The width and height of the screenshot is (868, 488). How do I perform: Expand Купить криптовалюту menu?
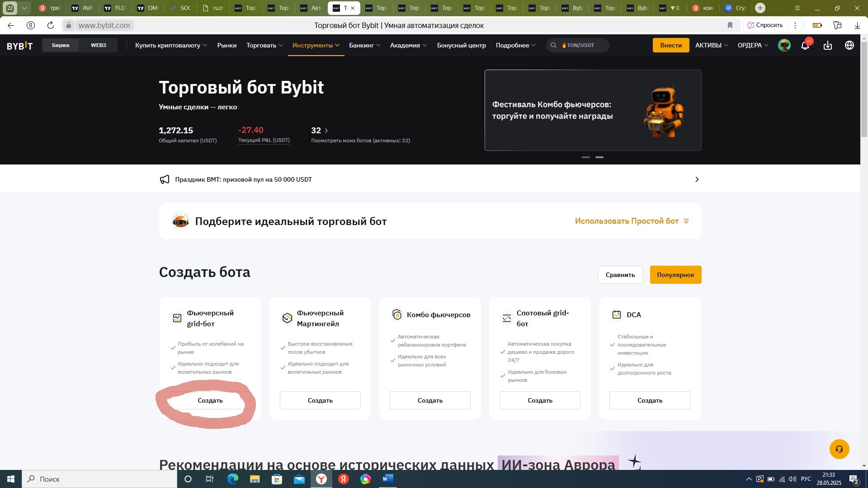coord(171,45)
